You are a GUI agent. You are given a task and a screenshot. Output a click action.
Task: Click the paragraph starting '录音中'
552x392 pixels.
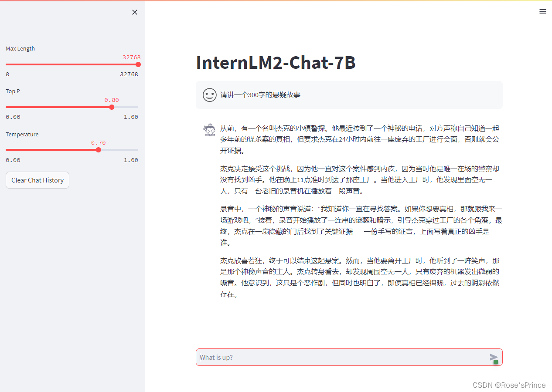click(361, 226)
